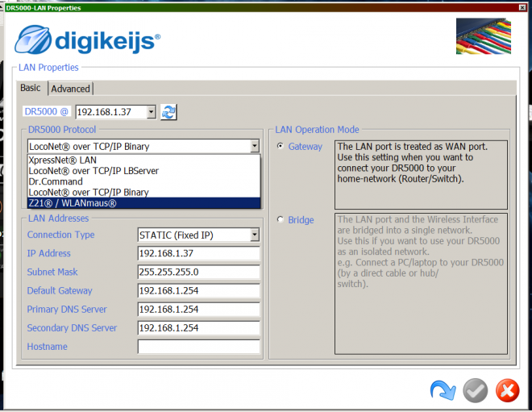The height and width of the screenshot is (412, 532).
Task: Click the 'IP Address' label
Action: 49,253
